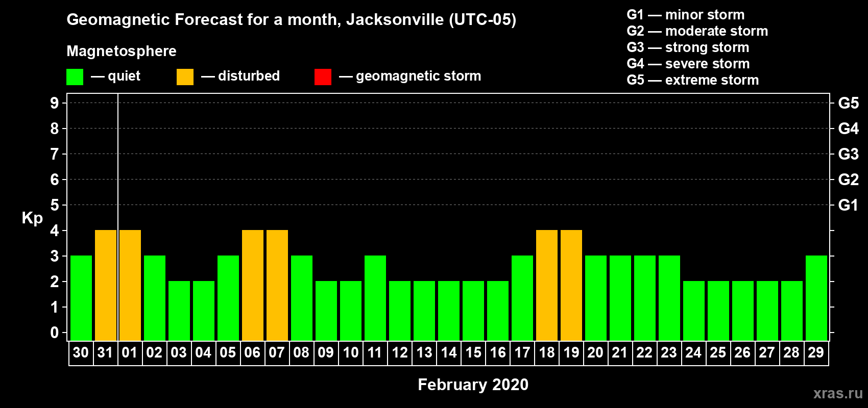Click the G5 label on right axis

(x=849, y=103)
